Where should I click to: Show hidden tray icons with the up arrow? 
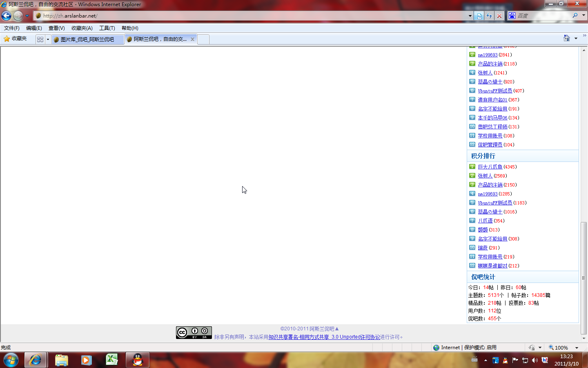coord(486,360)
